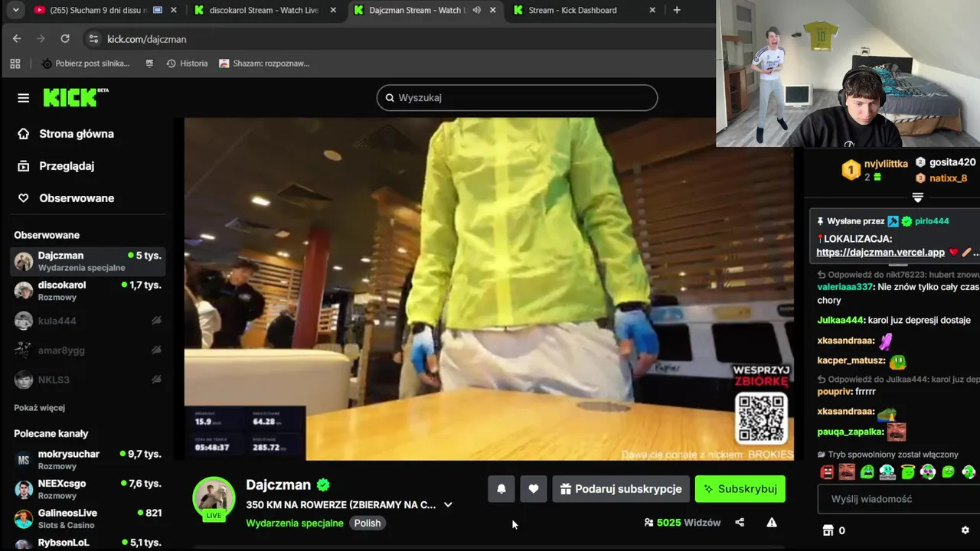Mute the Dajczman tab speaker icon
Screen dimensions: 980x551
(x=476, y=10)
